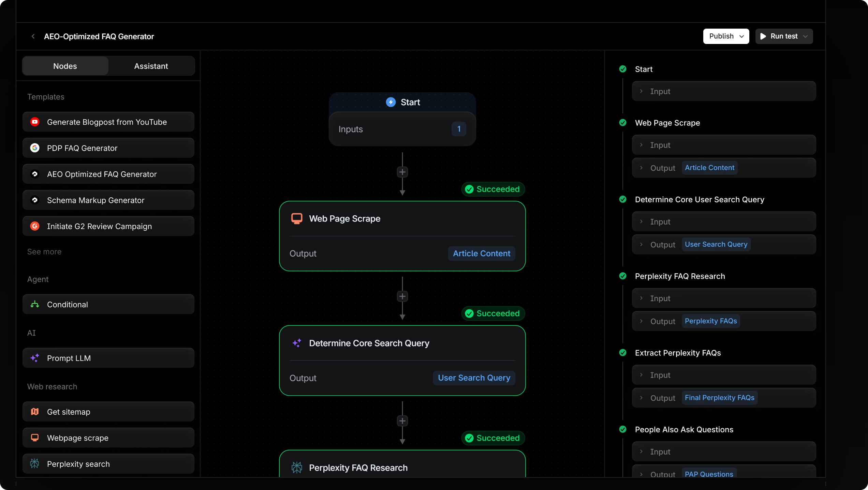Click the play icon on Run test button

763,36
